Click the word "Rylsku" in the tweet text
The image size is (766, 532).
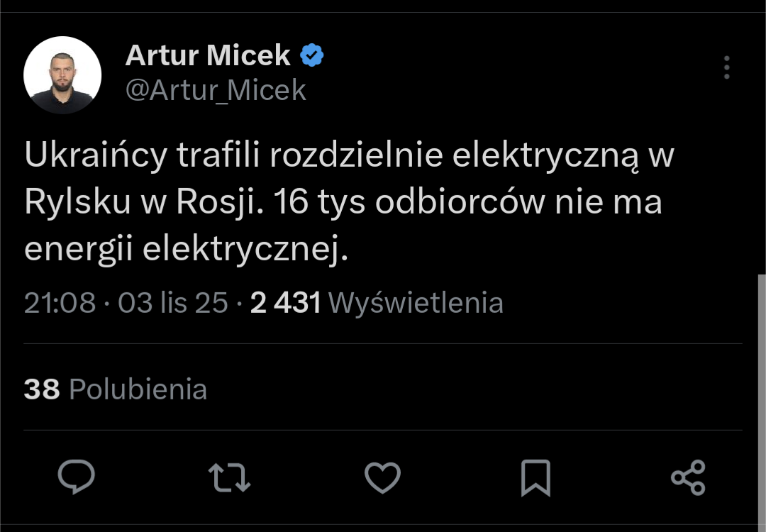[x=77, y=203]
